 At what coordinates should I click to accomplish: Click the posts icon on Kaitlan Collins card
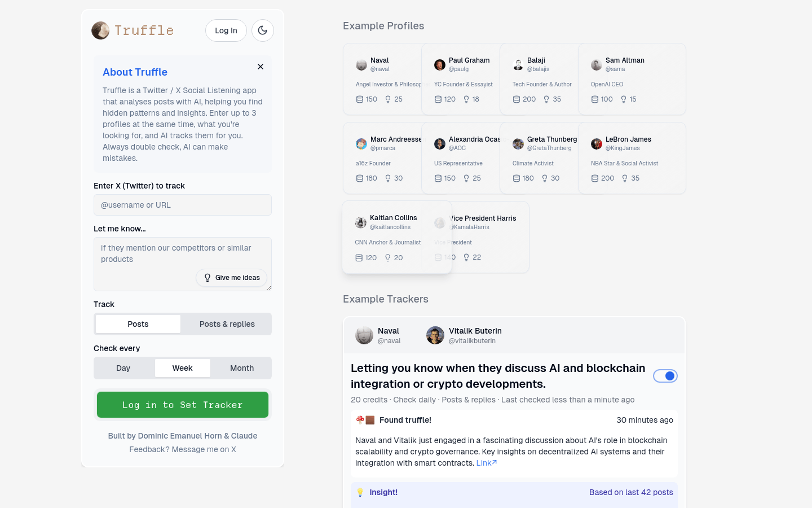[x=359, y=258]
